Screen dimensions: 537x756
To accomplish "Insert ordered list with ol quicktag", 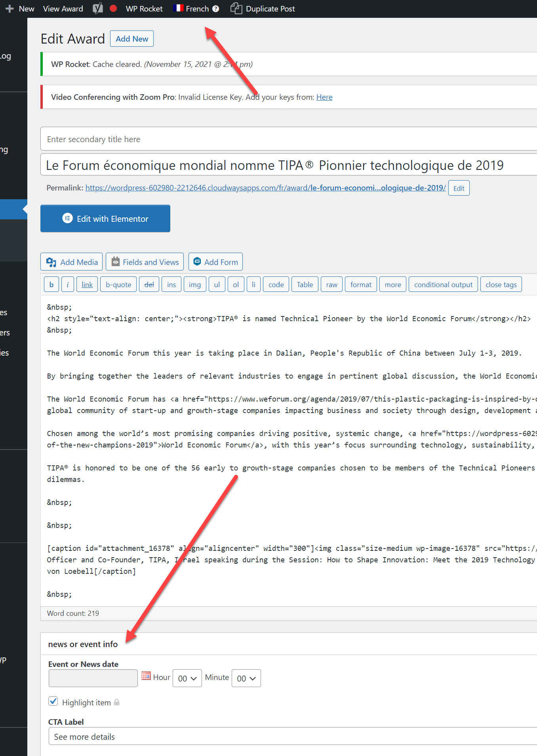I will pyautogui.click(x=236, y=284).
